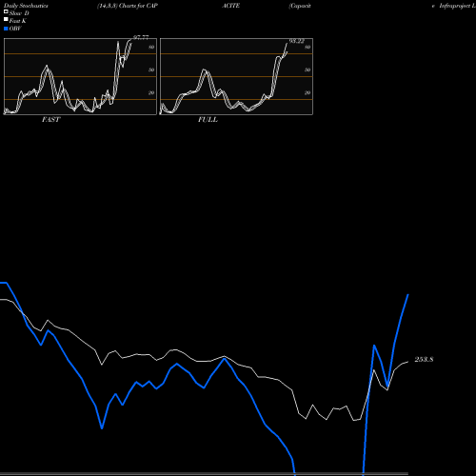Click the 'FAST' chart caption
This screenshot has height=476, width=476.
[x=50, y=120]
